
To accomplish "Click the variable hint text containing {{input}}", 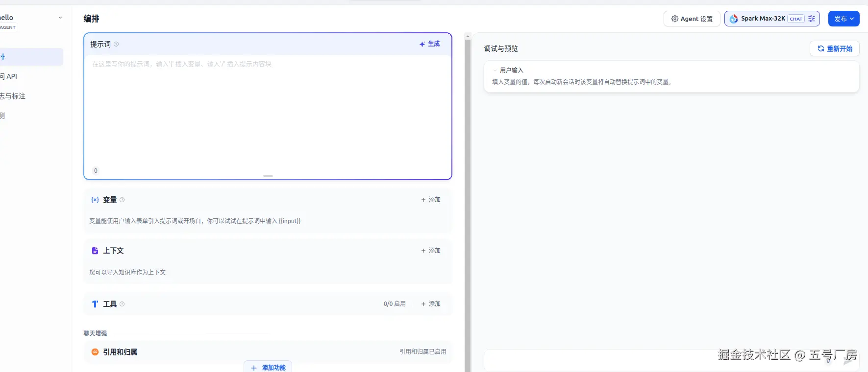I will tap(195, 221).
